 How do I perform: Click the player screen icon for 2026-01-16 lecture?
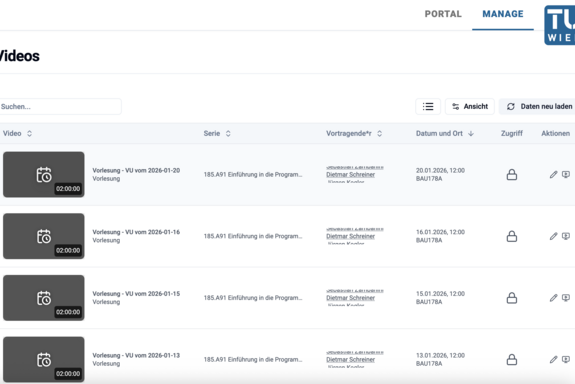(x=566, y=236)
